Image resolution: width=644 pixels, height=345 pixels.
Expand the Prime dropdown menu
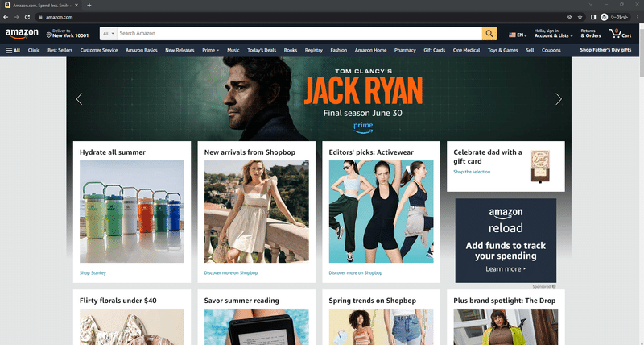210,50
